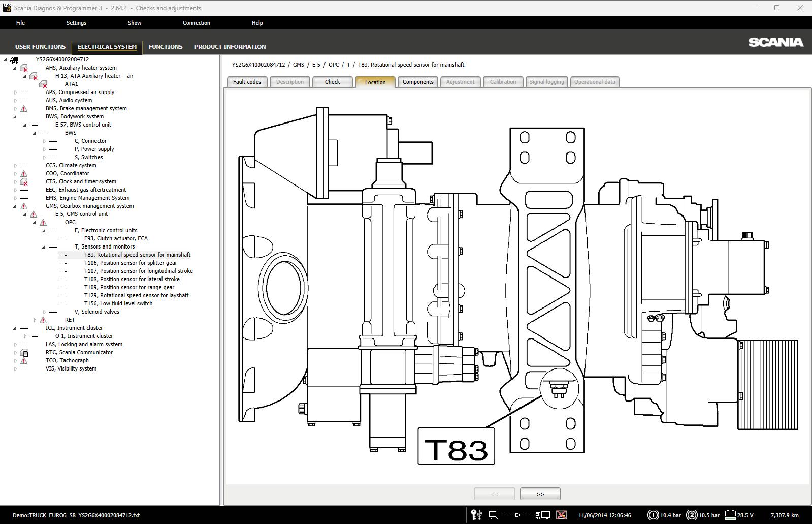
Task: Open the Show menu
Action: point(135,23)
